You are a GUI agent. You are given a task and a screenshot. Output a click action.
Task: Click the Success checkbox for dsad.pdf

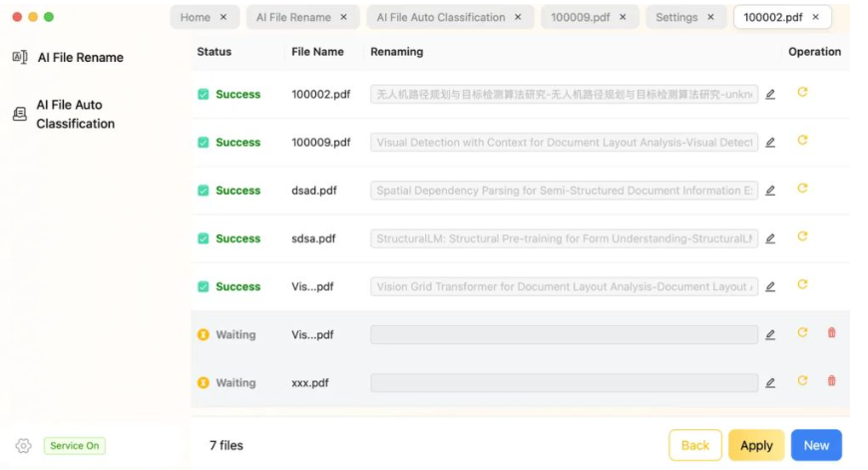coord(204,191)
